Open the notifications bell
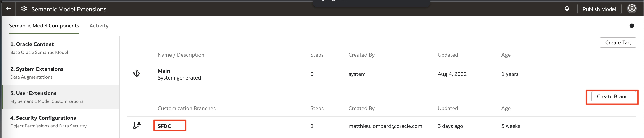This screenshot has width=644, height=138. coord(567,9)
